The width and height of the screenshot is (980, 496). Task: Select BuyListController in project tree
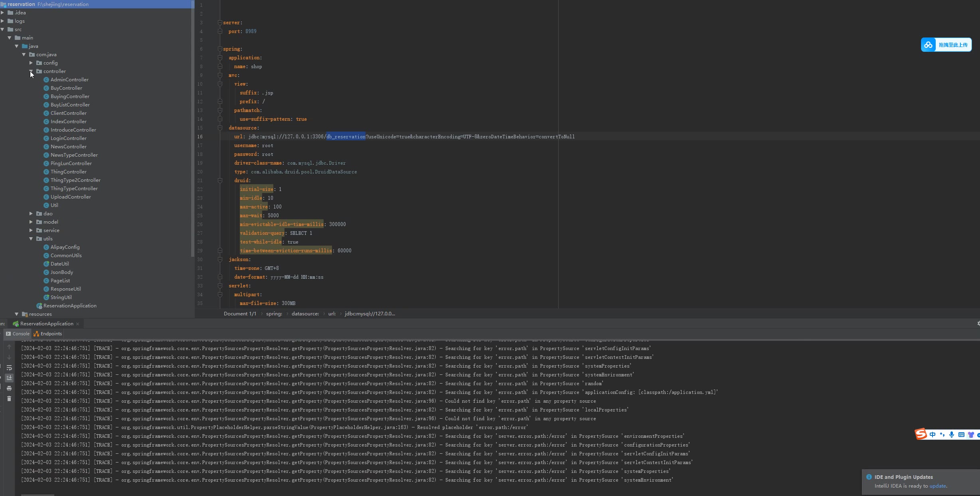pos(70,104)
